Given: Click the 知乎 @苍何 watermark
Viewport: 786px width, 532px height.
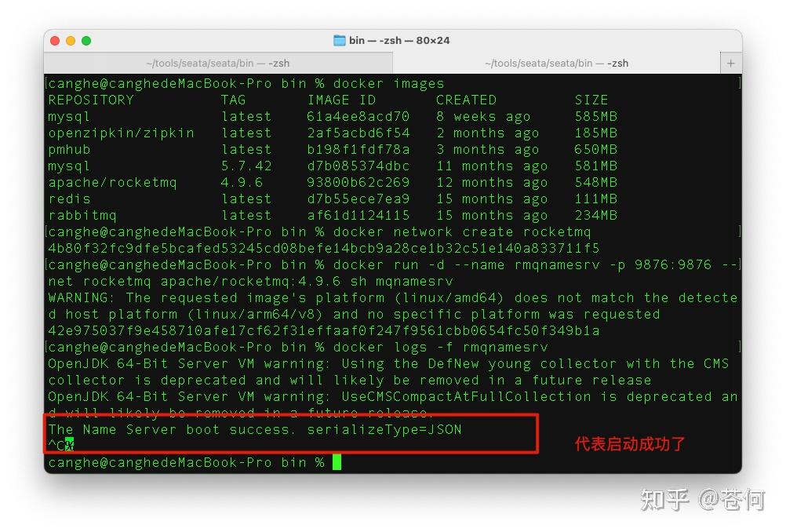Looking at the screenshot, I should tap(703, 499).
